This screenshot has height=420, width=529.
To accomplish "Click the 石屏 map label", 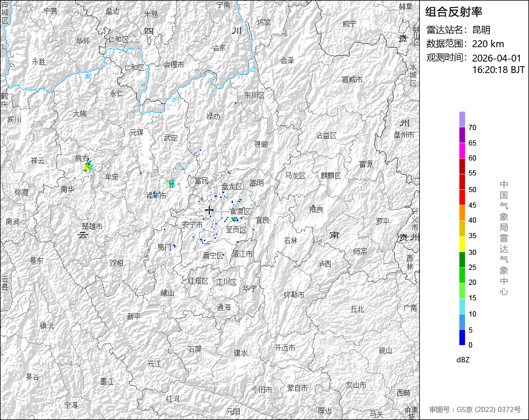I will [x=195, y=349].
